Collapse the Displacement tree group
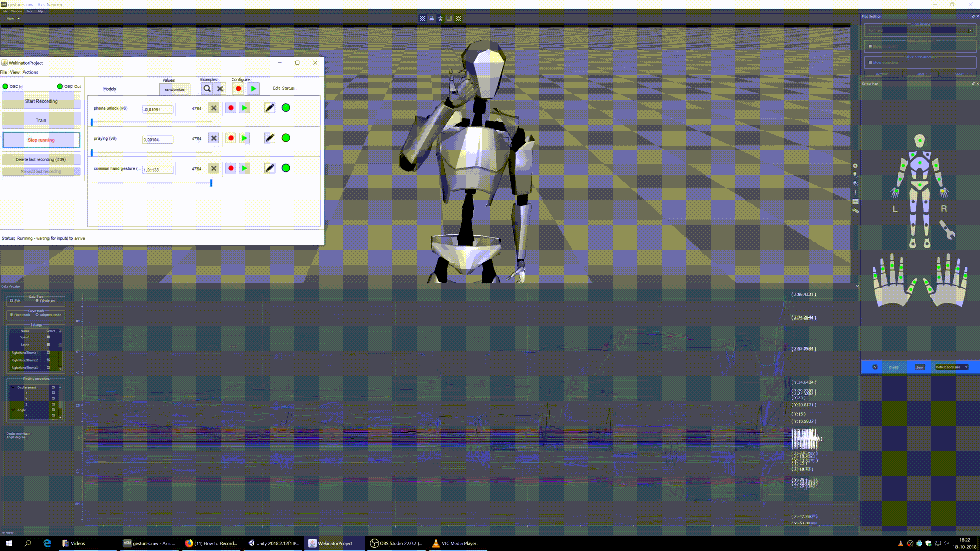 point(13,387)
